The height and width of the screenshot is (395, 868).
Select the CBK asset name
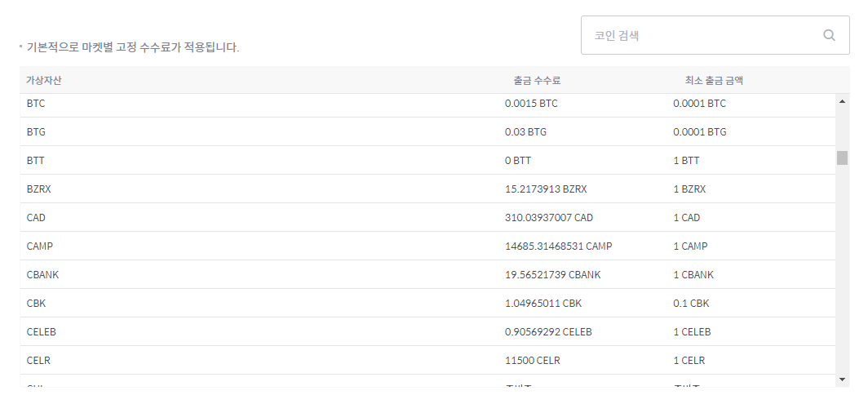[36, 304]
